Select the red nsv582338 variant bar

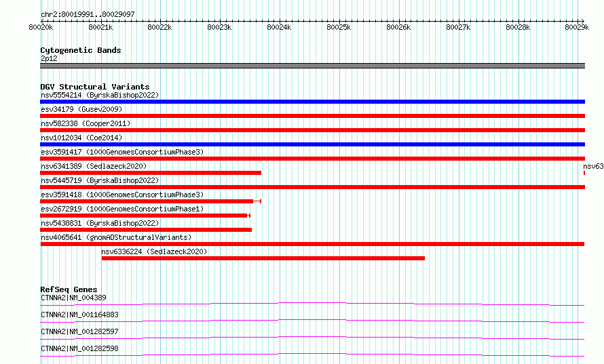[312, 130]
